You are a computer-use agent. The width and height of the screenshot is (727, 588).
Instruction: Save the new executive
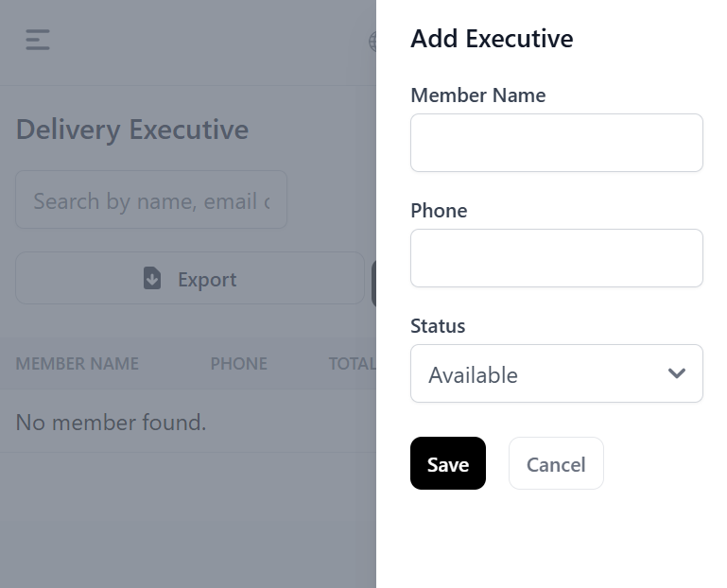point(447,463)
